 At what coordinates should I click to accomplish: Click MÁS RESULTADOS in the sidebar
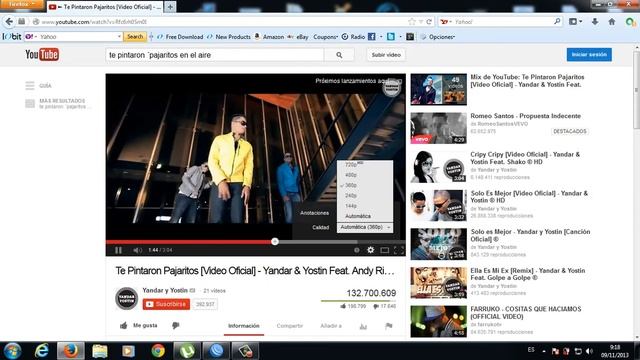(x=62, y=101)
